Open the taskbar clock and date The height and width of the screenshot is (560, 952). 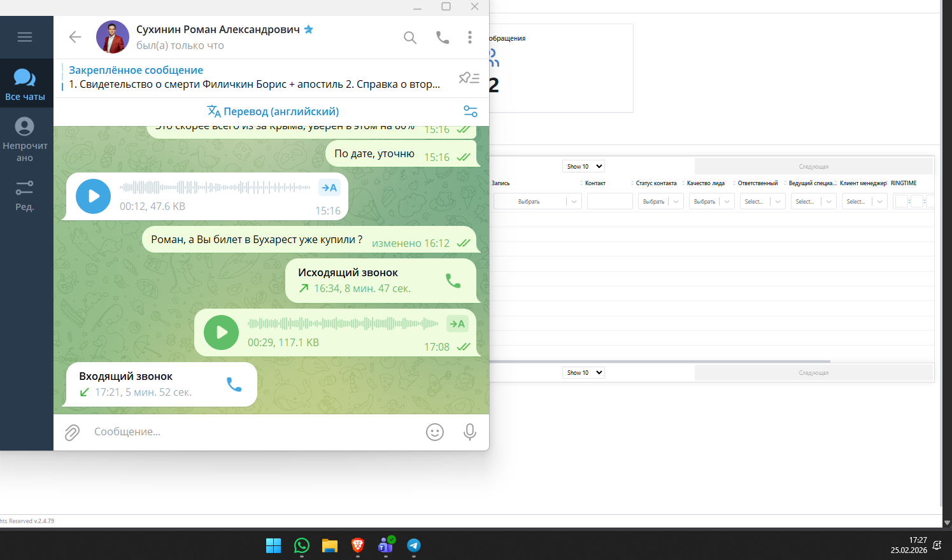[x=909, y=545]
